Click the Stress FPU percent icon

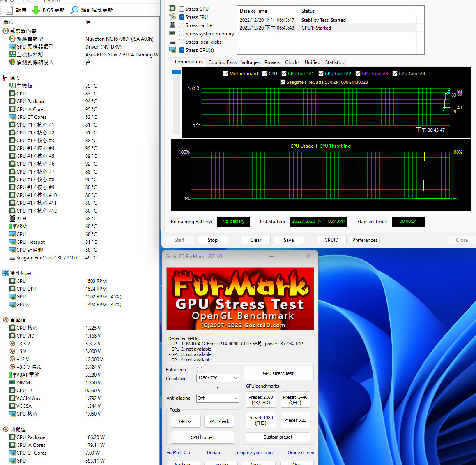click(172, 17)
